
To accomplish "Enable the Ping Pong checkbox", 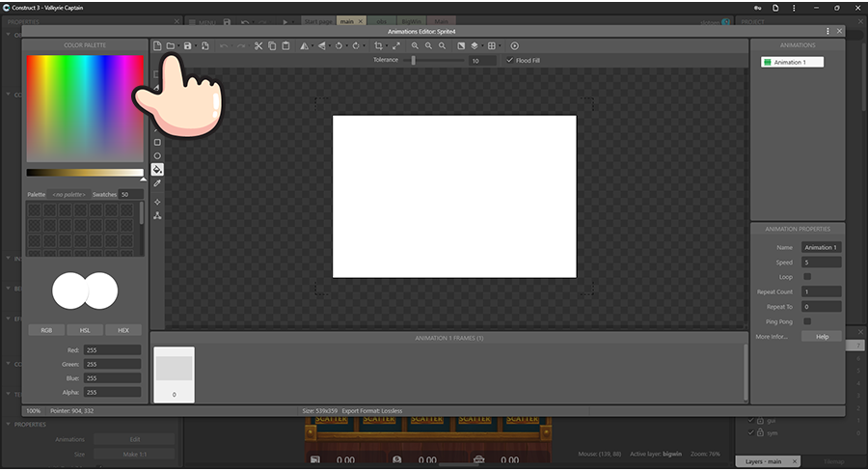I will (807, 321).
